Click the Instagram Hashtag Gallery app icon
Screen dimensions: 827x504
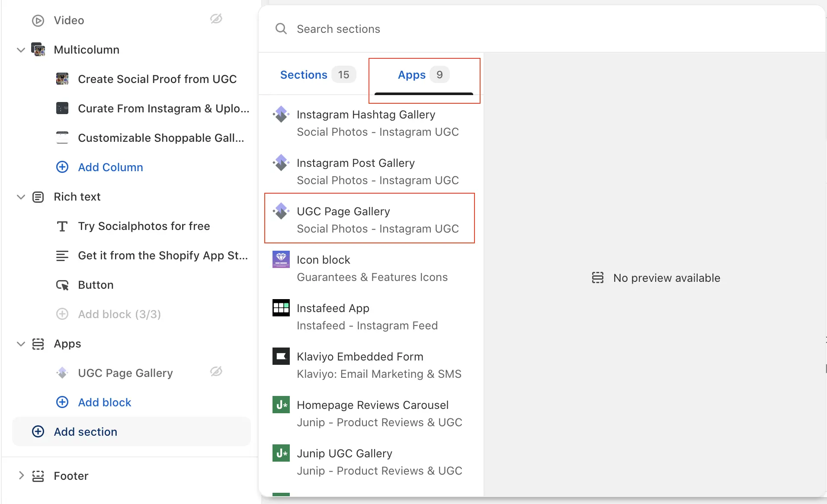point(281,115)
